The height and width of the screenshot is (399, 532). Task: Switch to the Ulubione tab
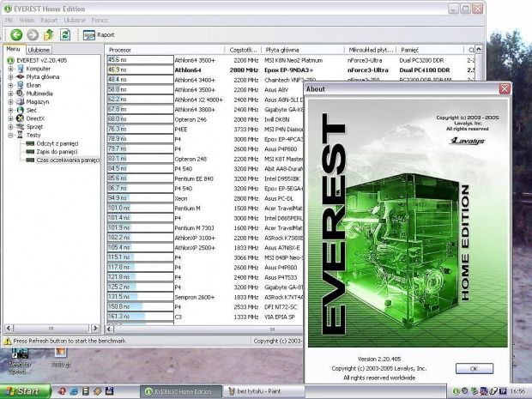(39, 50)
